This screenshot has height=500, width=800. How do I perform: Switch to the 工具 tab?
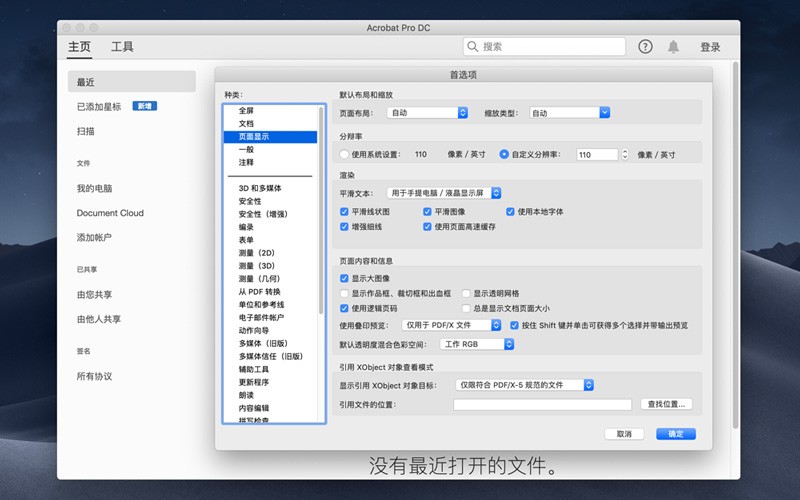(122, 47)
